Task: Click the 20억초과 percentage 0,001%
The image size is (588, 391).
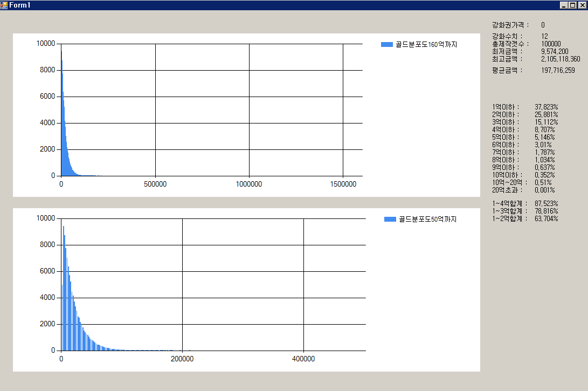Action: 544,190
